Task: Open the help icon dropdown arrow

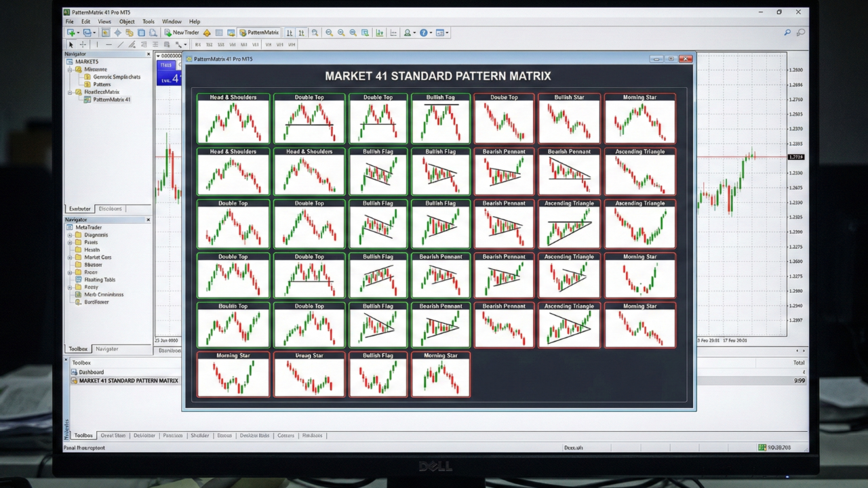Action: pyautogui.click(x=431, y=33)
